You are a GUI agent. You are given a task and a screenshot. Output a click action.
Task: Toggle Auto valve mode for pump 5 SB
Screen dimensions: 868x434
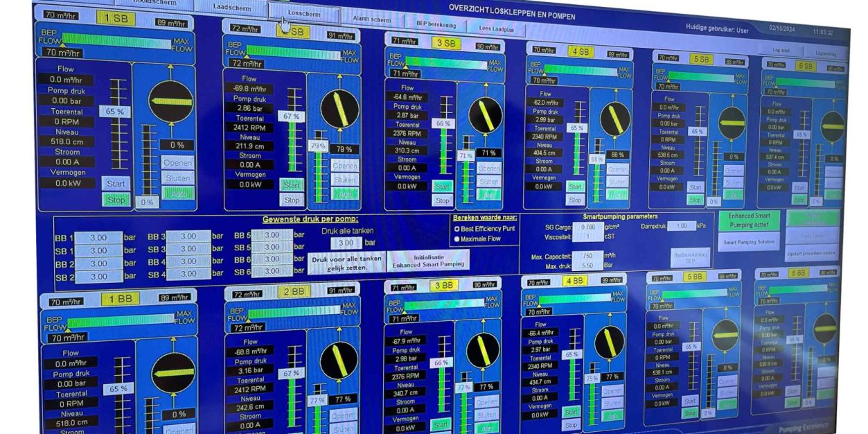click(x=732, y=195)
